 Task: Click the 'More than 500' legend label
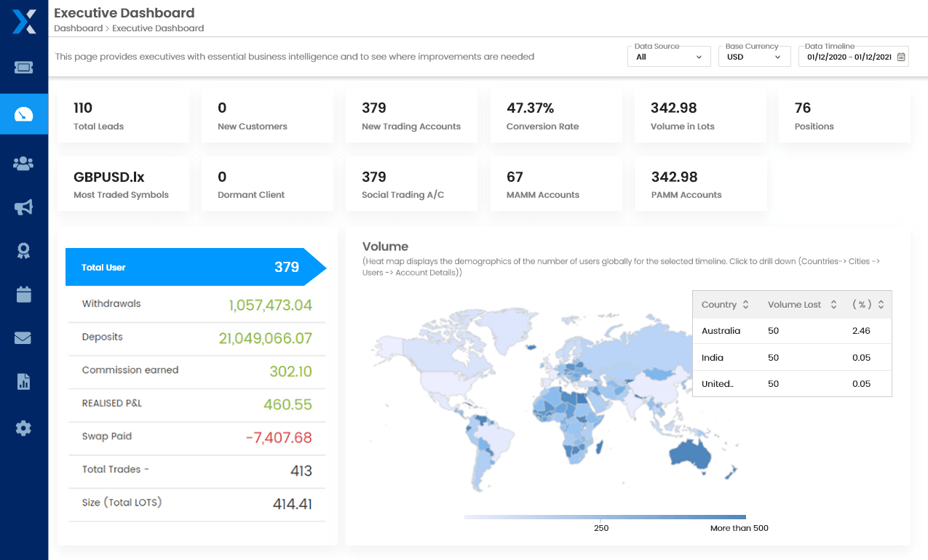(739, 528)
